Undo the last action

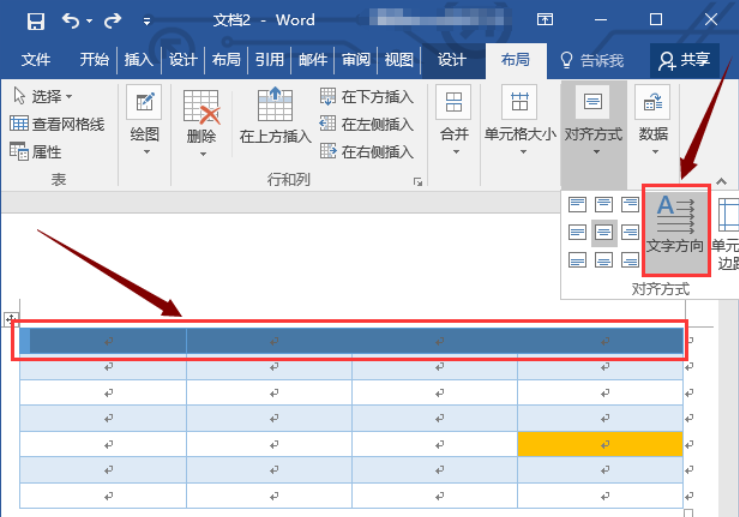[71, 21]
